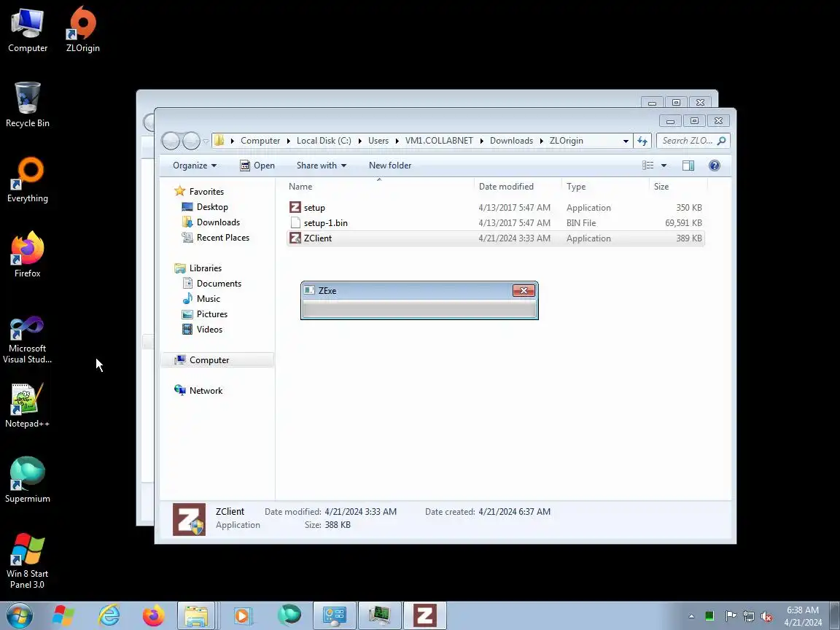This screenshot has height=630, width=840.
Task: Refresh the ZLOrigin folder
Action: pyautogui.click(x=642, y=141)
